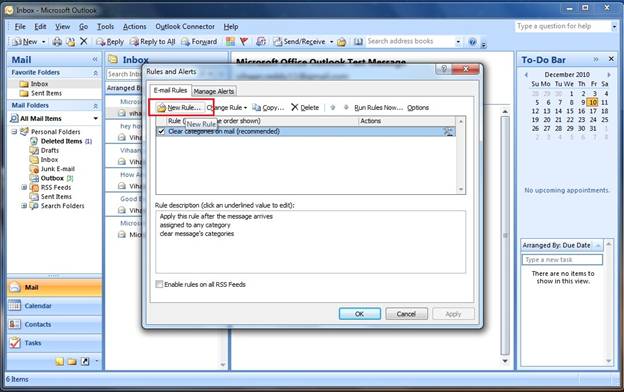The width and height of the screenshot is (624, 392).
Task: Click Reply in the toolbar
Action: pyautogui.click(x=110, y=41)
